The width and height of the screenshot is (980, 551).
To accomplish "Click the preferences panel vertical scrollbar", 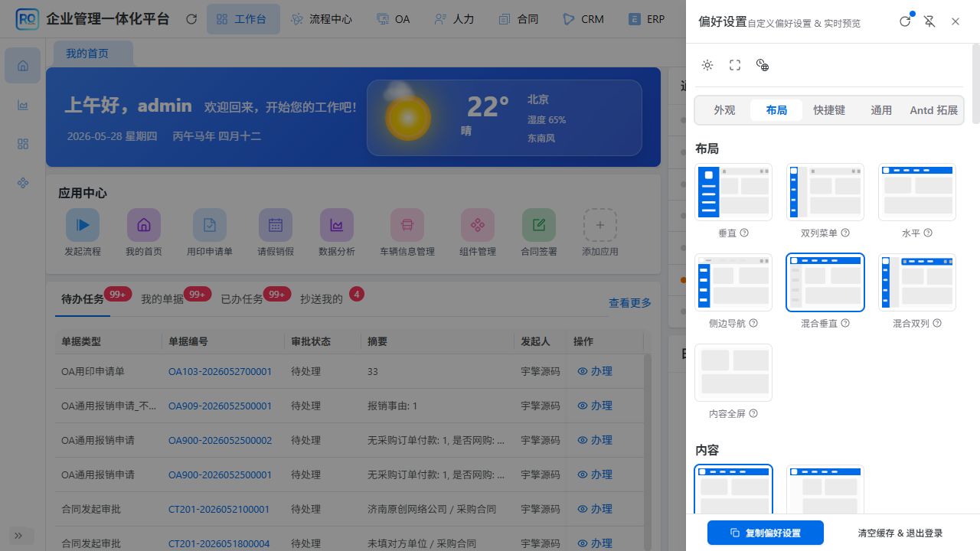I will coord(975,83).
